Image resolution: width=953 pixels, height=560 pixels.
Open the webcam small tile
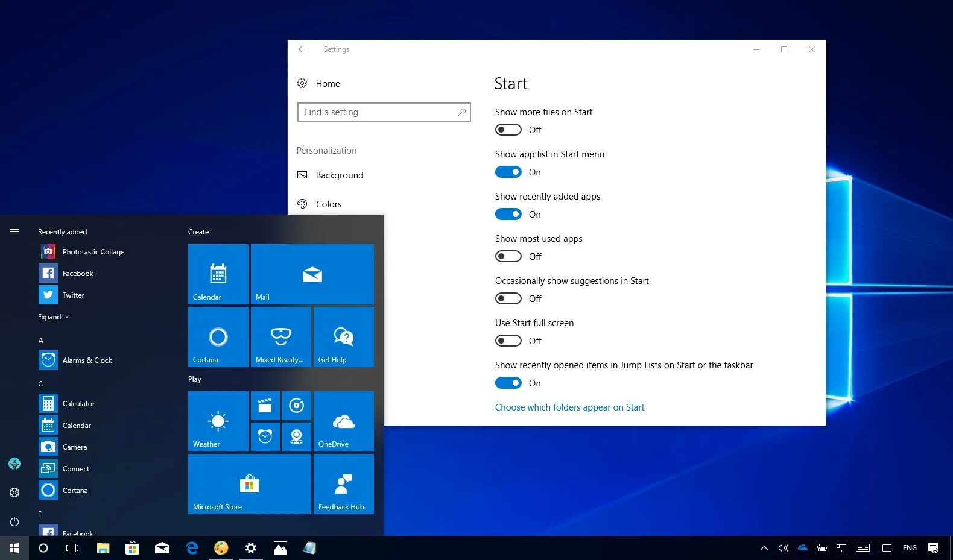[x=297, y=437]
